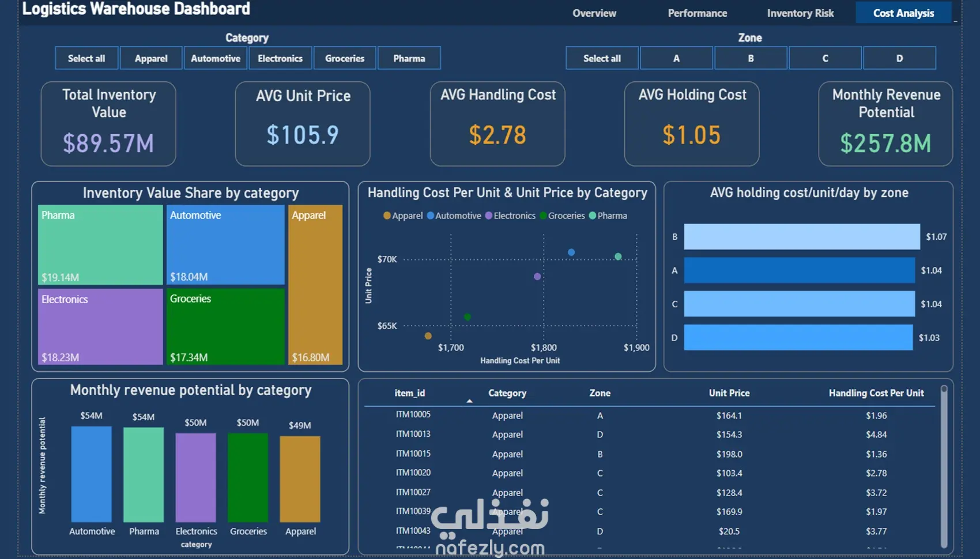Viewport: 980px width, 559px height.
Task: Toggle the Electronics category slicer
Action: pyautogui.click(x=280, y=58)
